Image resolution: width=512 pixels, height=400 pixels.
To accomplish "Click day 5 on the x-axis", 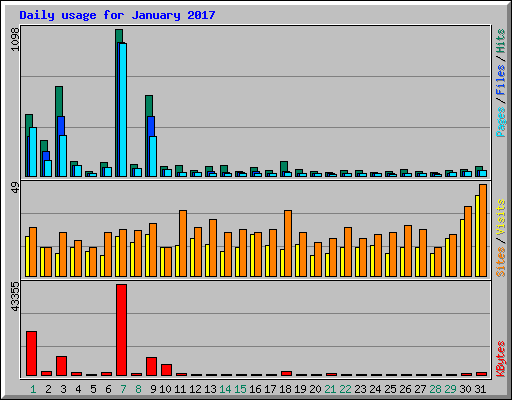I will (93, 389).
